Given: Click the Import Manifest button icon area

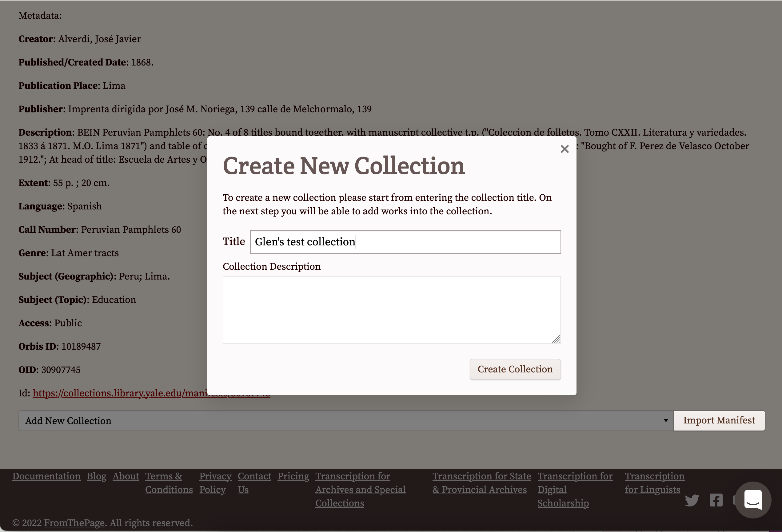Looking at the screenshot, I should coord(719,420).
